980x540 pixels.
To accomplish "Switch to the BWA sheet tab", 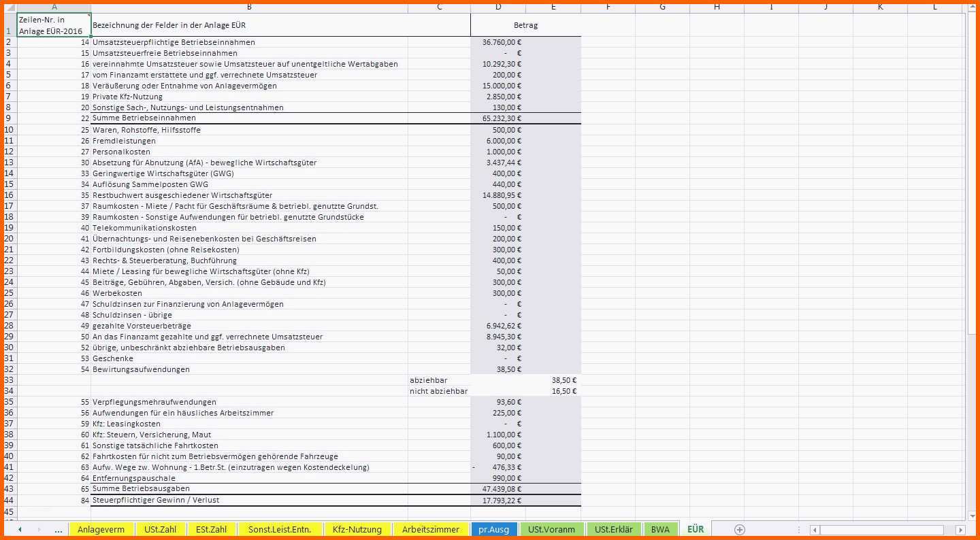I will (660, 529).
